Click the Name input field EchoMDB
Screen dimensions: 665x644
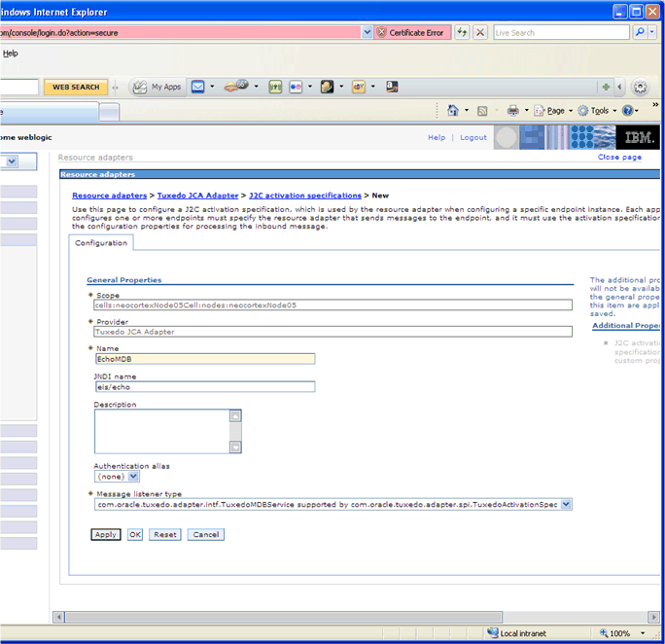[205, 359]
